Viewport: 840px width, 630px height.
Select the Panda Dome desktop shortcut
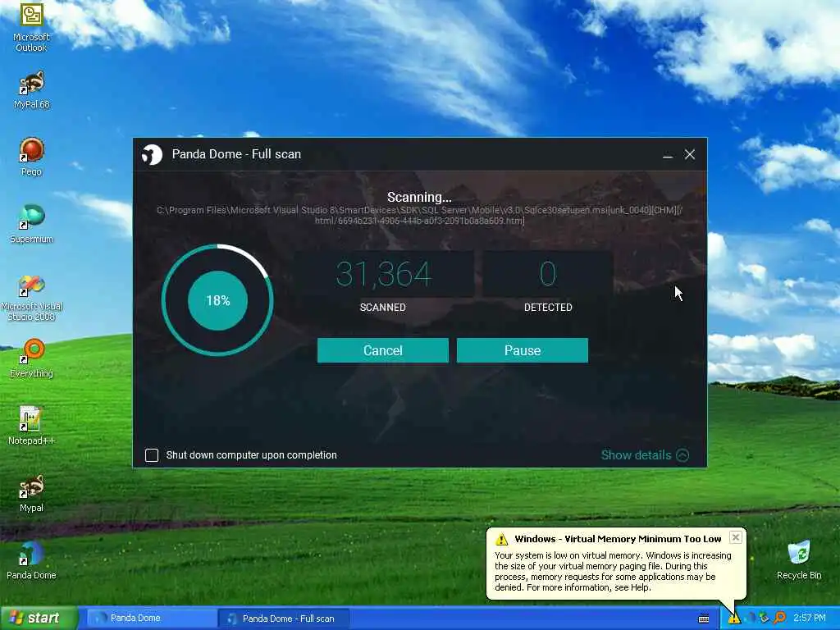coord(31,560)
